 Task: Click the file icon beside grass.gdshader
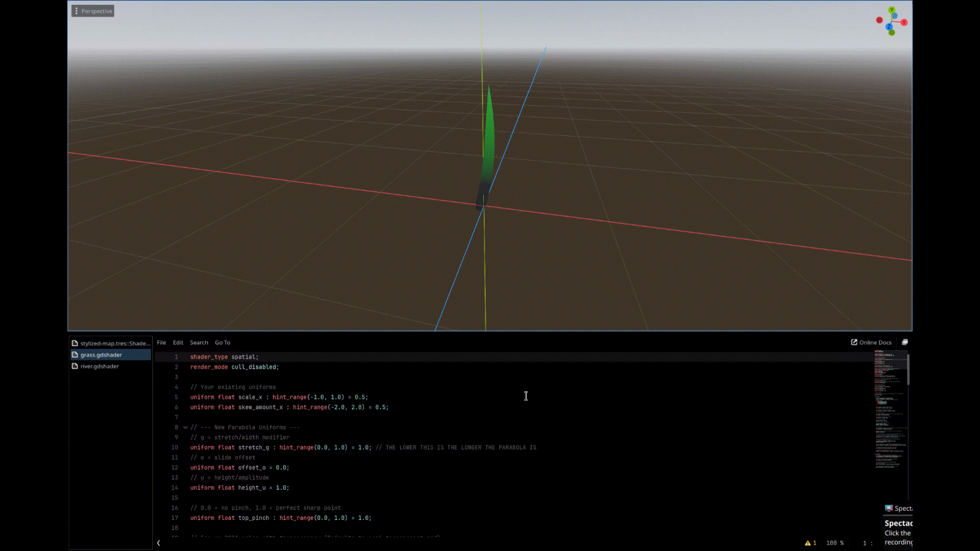76,355
